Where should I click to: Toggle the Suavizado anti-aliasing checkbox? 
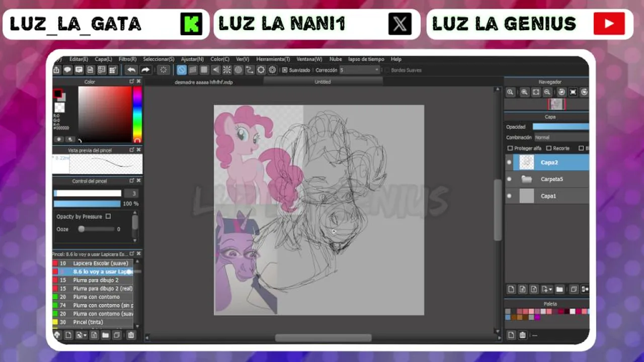285,70
